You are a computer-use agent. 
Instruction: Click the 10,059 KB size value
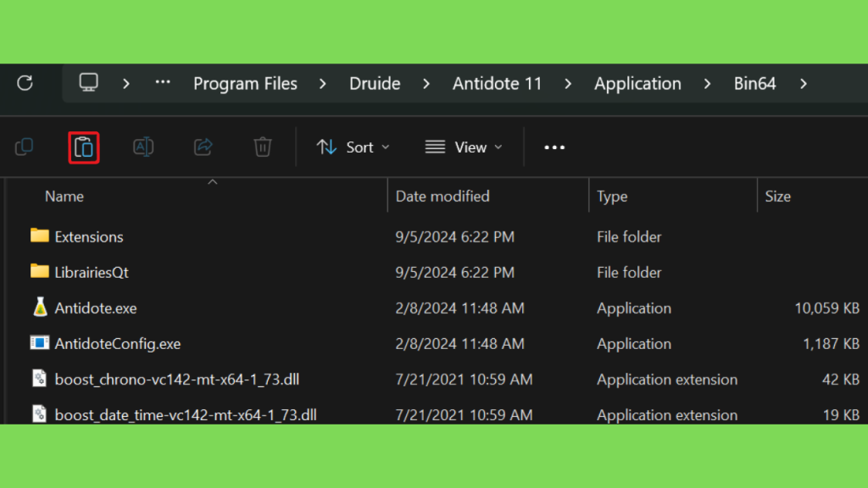(x=827, y=308)
